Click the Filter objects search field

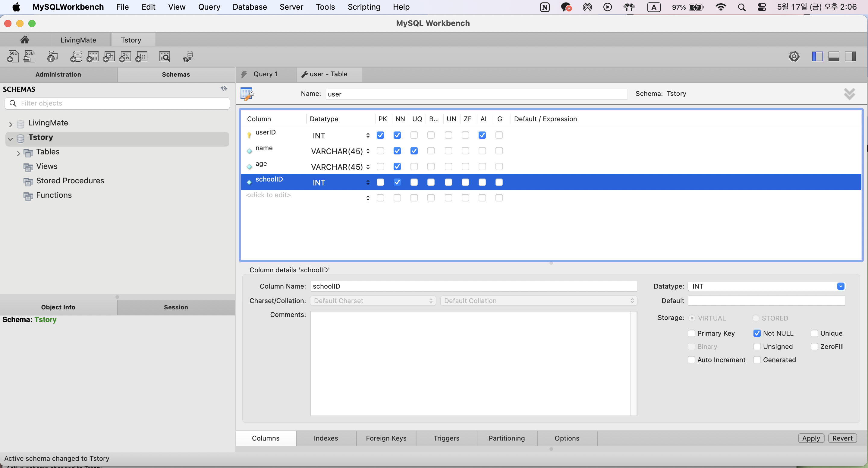[117, 103]
